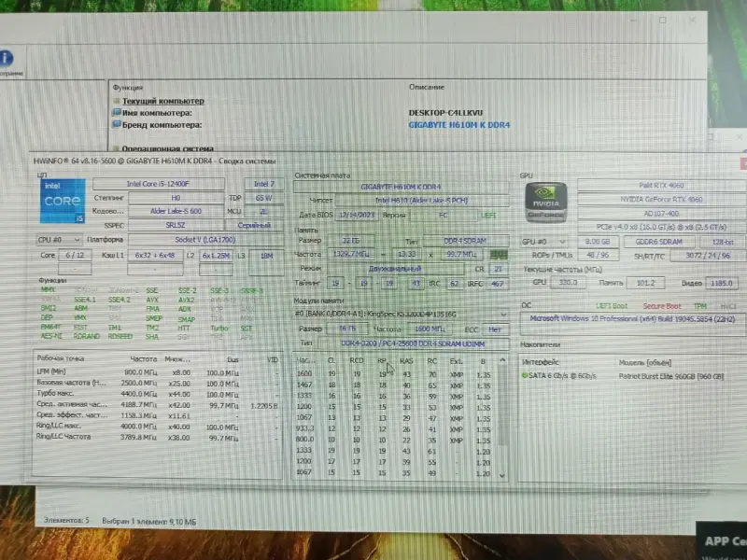The height and width of the screenshot is (560, 747).
Task: Select the Ring/LLC макс. row
Action: point(158,427)
